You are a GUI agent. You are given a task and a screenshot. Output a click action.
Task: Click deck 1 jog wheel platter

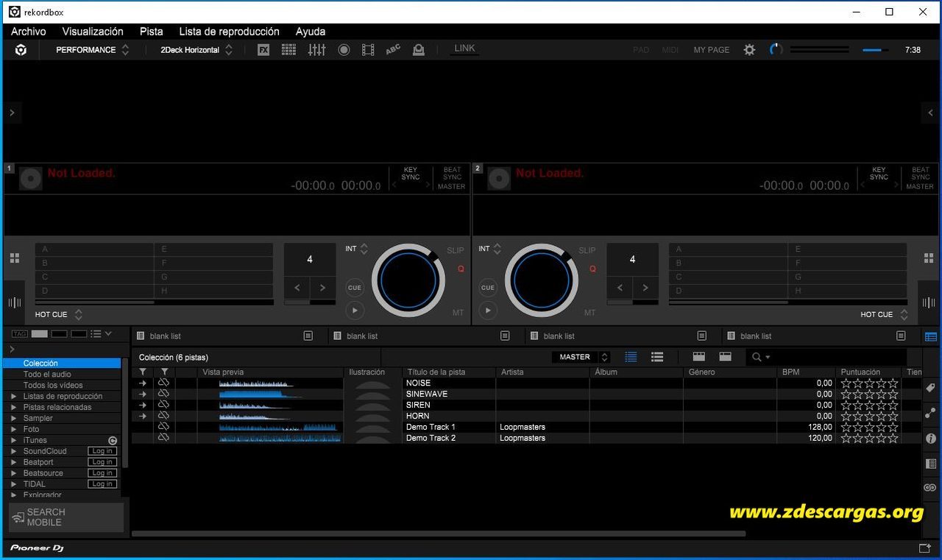(408, 280)
